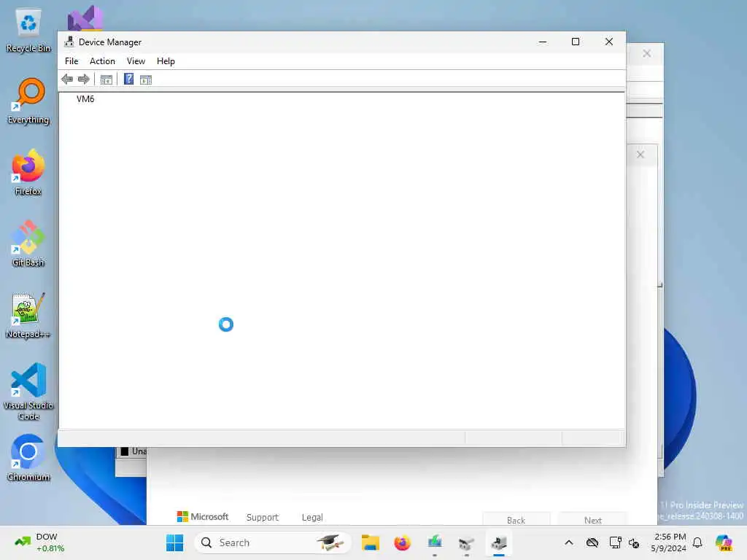Open the File menu
This screenshot has width=747, height=560.
click(71, 61)
